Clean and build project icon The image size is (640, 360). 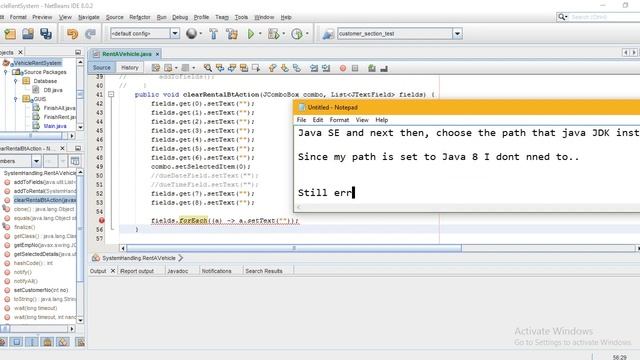coord(232,34)
